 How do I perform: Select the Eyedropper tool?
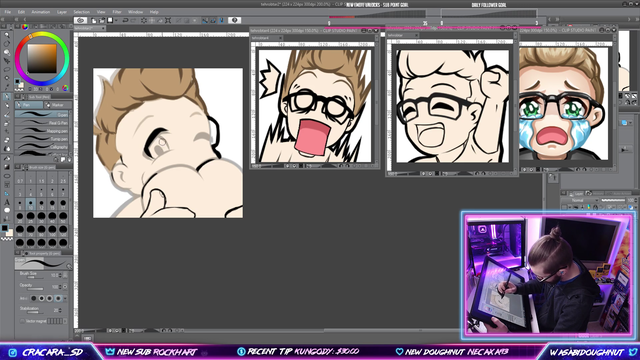pos(7,87)
